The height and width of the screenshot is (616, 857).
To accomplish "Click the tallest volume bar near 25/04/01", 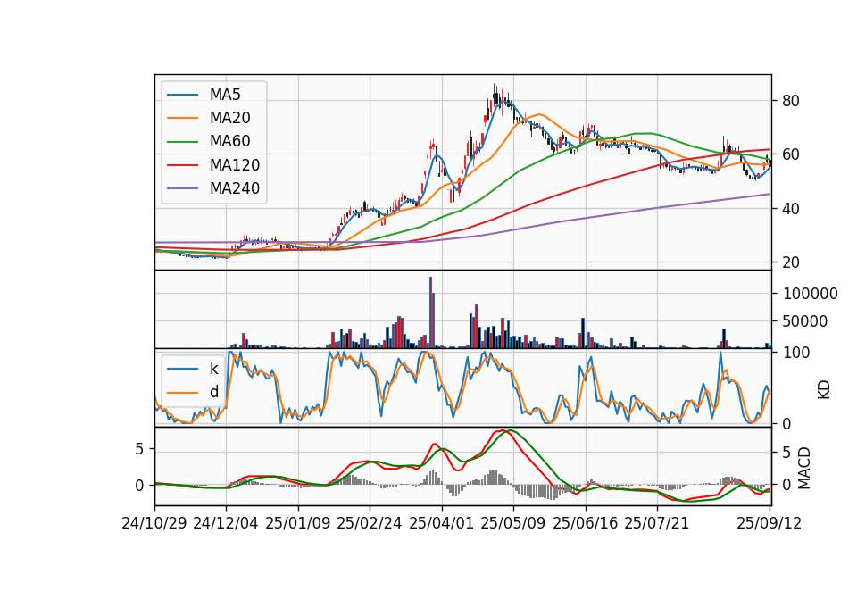I will click(x=430, y=312).
